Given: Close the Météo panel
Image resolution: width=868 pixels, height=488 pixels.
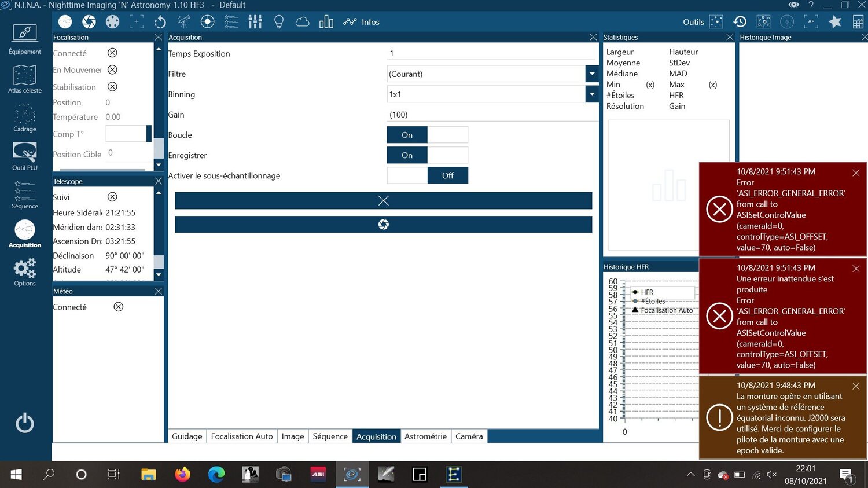Looking at the screenshot, I should (x=159, y=291).
